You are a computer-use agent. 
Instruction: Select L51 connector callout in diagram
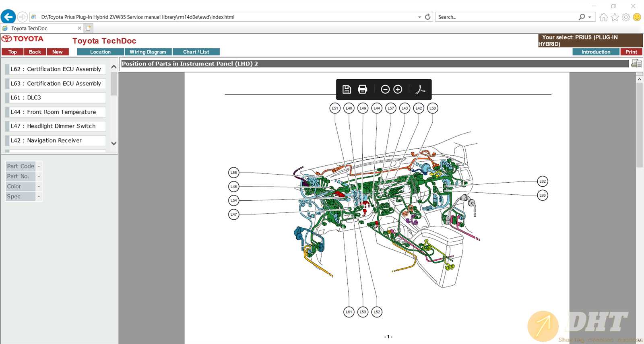(335, 108)
